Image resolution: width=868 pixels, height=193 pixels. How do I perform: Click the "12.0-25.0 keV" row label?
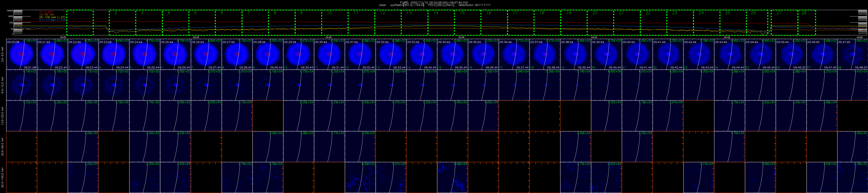(x=3, y=116)
